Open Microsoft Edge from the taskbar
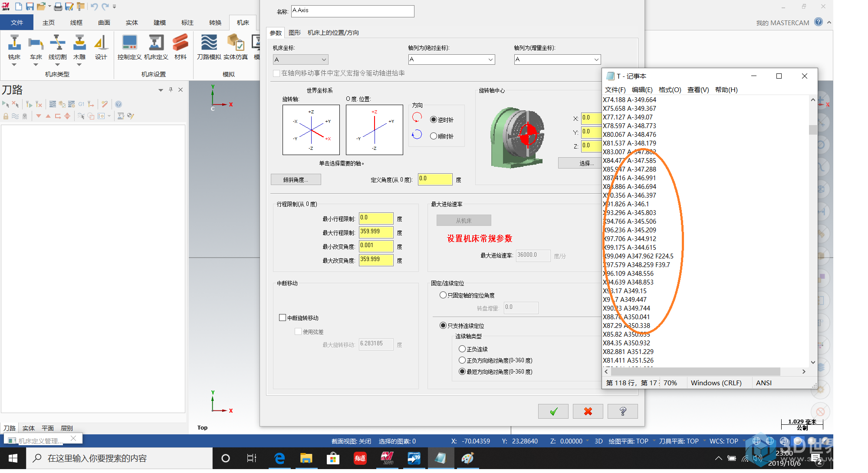This screenshot has height=473, width=868. point(279,458)
